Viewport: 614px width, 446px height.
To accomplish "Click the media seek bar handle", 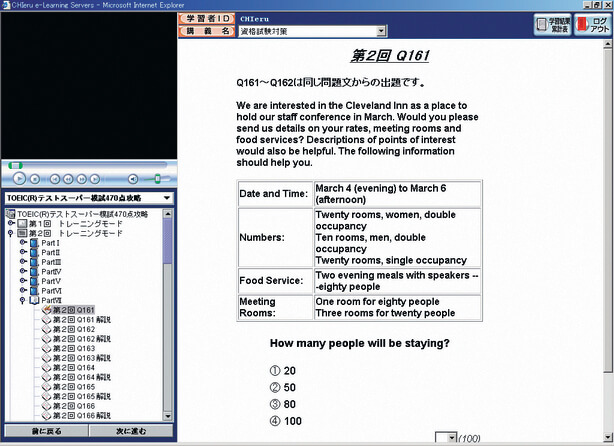I will 15,165.
